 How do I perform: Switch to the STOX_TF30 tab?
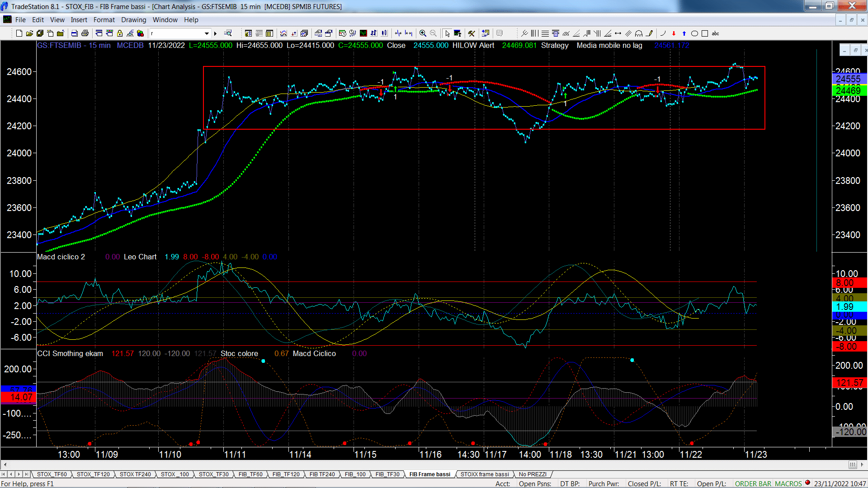tap(214, 474)
